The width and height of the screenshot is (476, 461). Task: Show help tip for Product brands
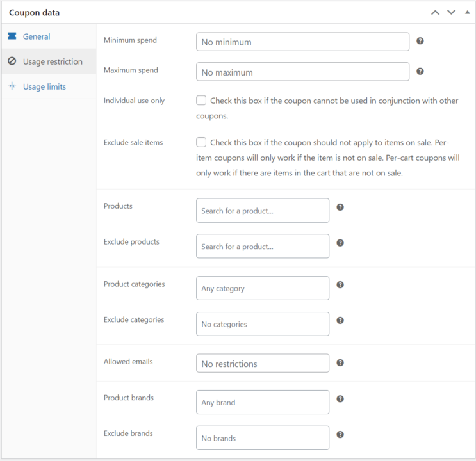[340, 399]
